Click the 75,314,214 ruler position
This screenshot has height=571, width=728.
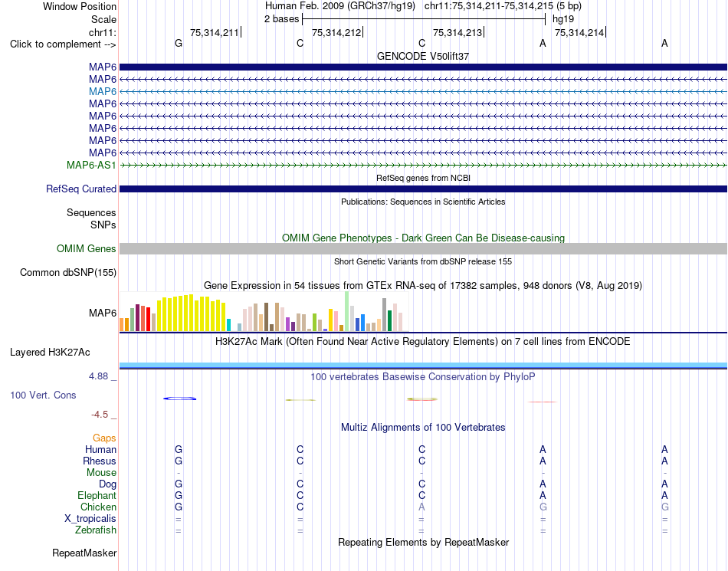[579, 32]
